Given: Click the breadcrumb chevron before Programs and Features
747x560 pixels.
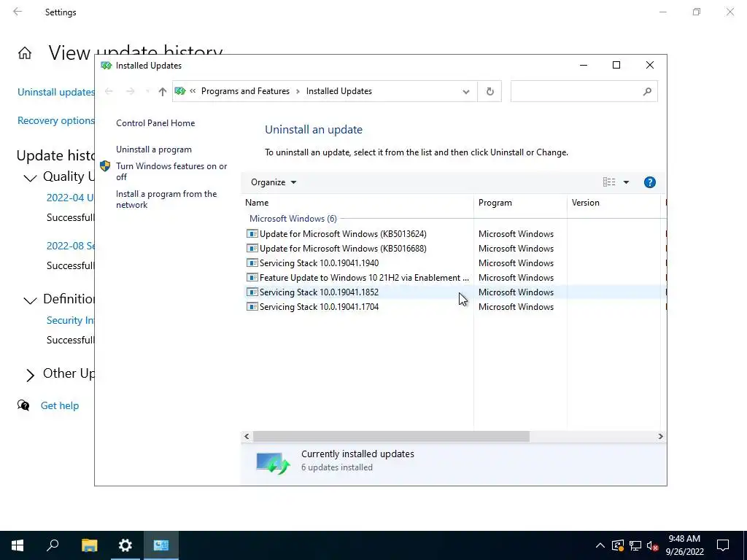Looking at the screenshot, I should point(193,91).
